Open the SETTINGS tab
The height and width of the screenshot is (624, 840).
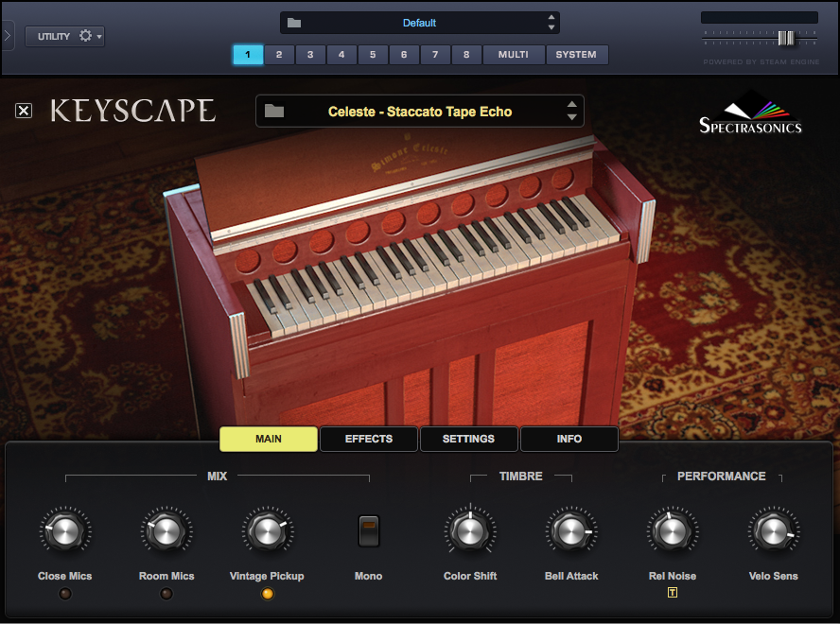point(469,439)
